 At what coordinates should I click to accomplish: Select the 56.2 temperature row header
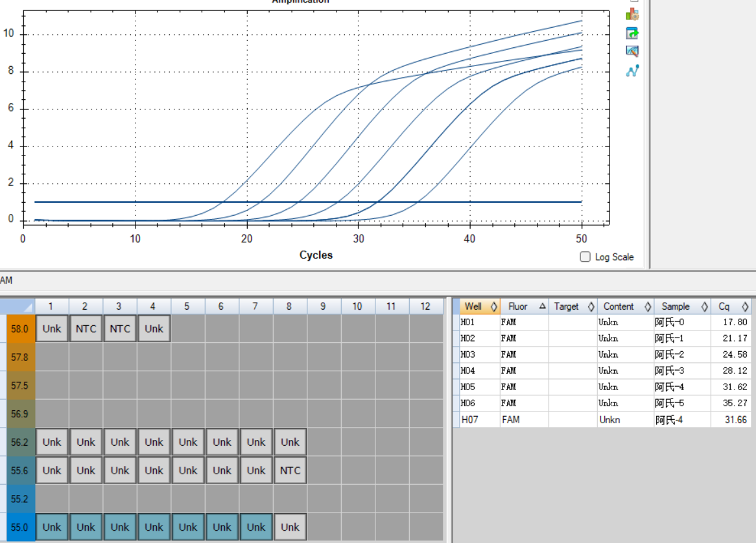20,442
